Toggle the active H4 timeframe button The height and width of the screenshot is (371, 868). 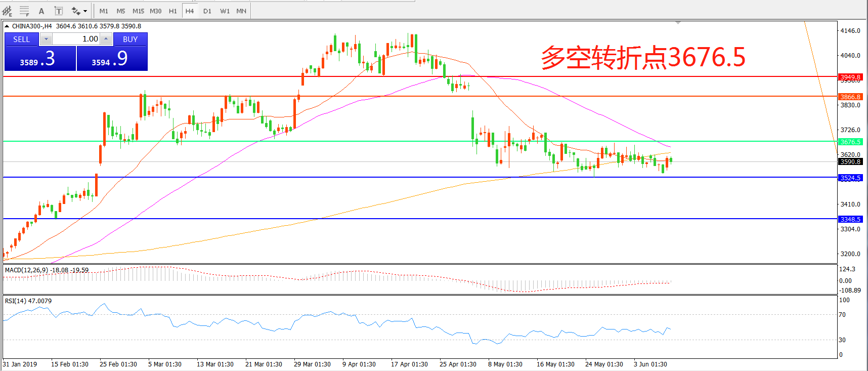tap(190, 11)
